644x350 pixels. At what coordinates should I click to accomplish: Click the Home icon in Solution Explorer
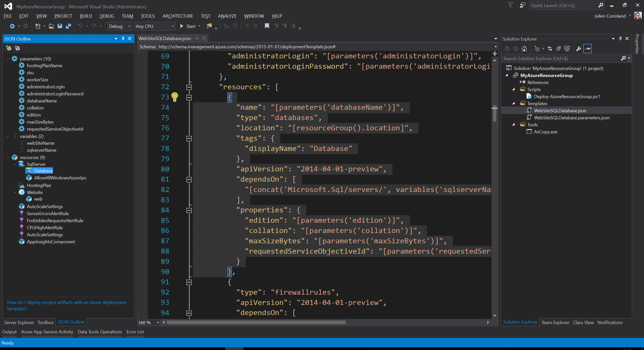click(524, 49)
